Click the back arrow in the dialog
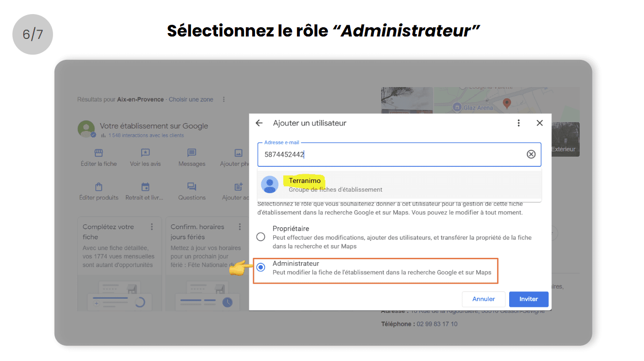 pos(259,123)
